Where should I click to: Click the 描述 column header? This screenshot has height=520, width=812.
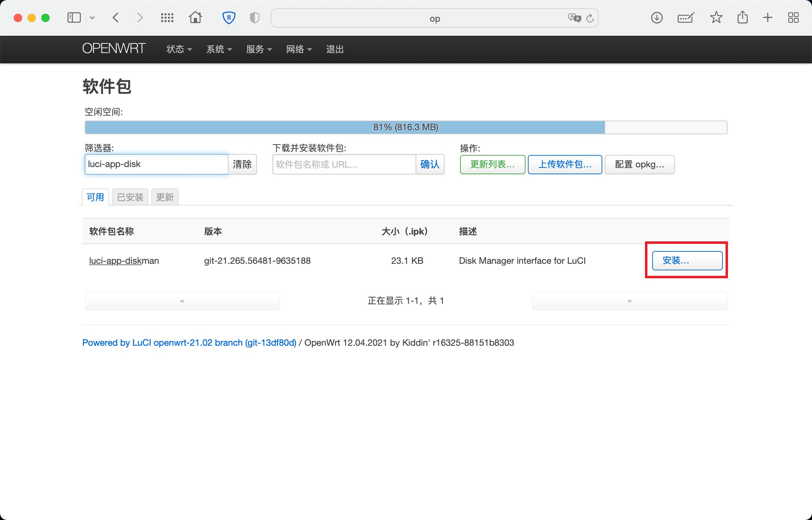(x=468, y=231)
